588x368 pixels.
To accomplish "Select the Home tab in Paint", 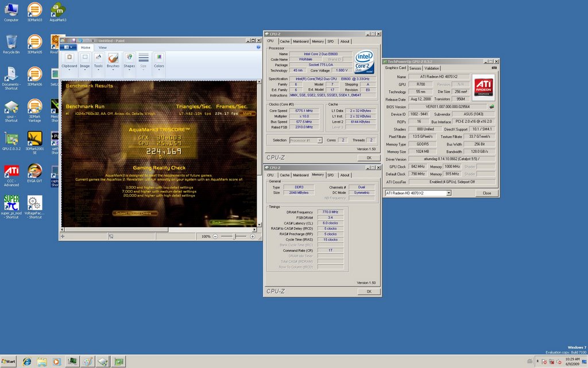I will [86, 48].
